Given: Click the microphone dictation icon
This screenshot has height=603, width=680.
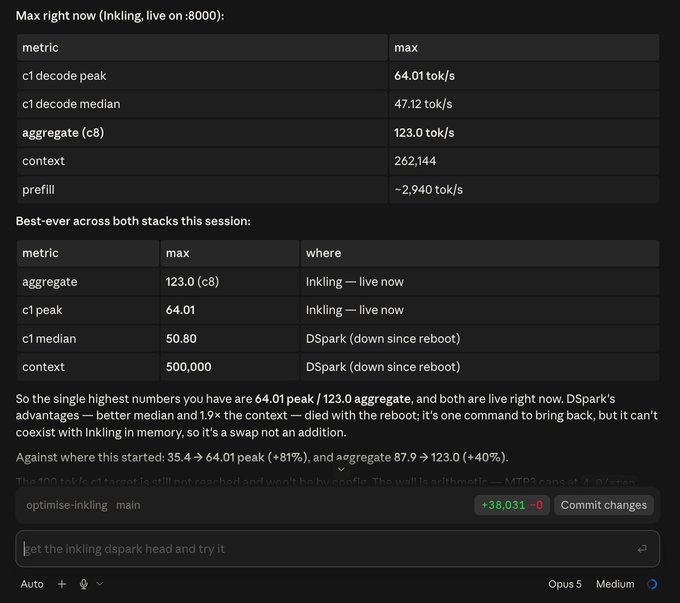Looking at the screenshot, I should point(84,584).
